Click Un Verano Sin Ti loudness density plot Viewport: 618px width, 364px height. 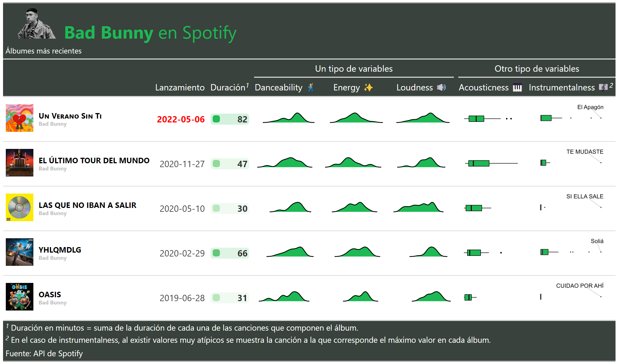point(423,118)
